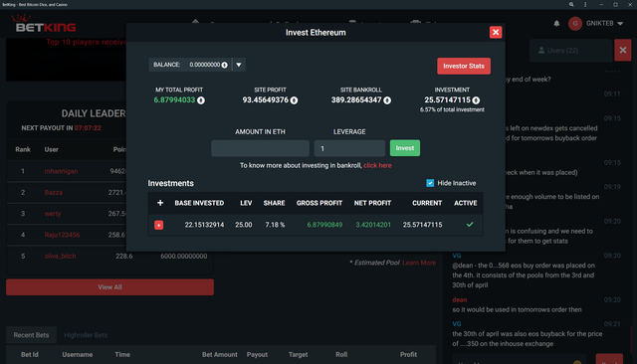Click the GROSS PROFIT column header

pos(319,203)
